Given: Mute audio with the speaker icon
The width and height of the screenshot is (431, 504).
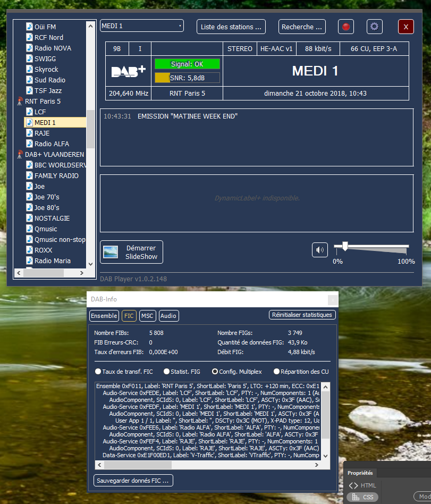Looking at the screenshot, I should (320, 250).
